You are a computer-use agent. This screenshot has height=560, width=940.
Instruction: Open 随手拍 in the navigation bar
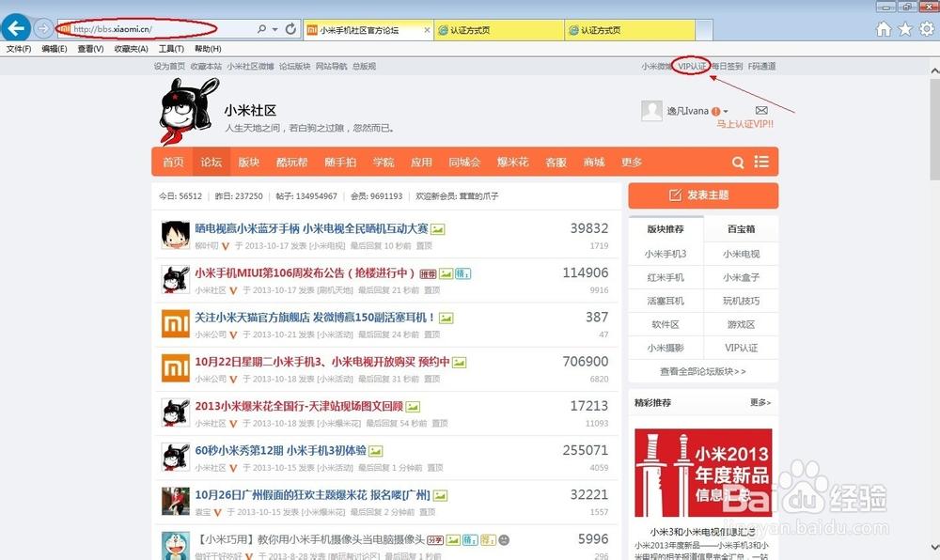340,163
